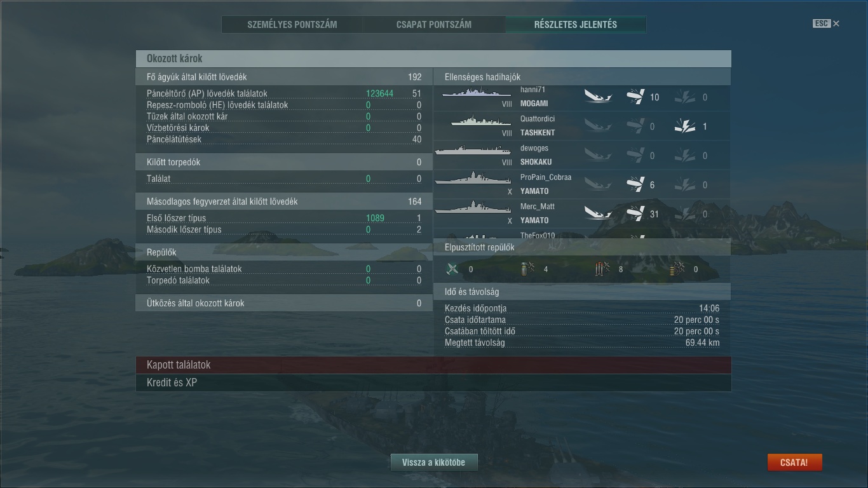This screenshot has width=868, height=488.
Task: Click the destroyed fighter planes icon
Action: coord(452,269)
